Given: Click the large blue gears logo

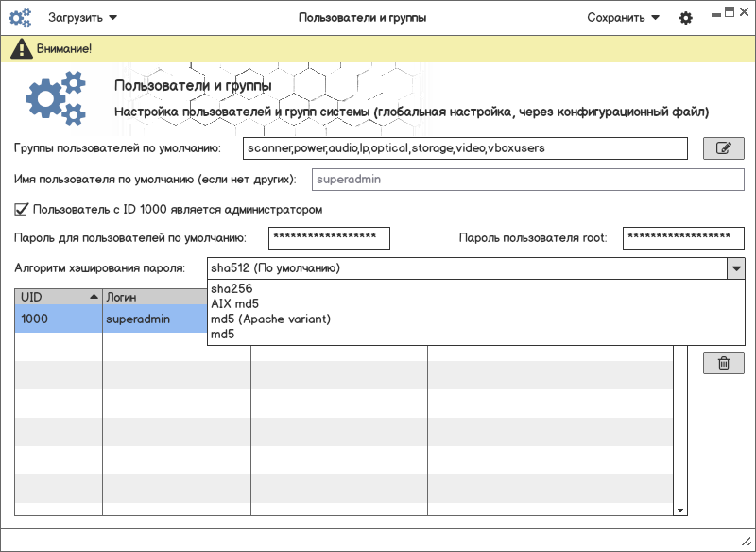Looking at the screenshot, I should tap(55, 98).
